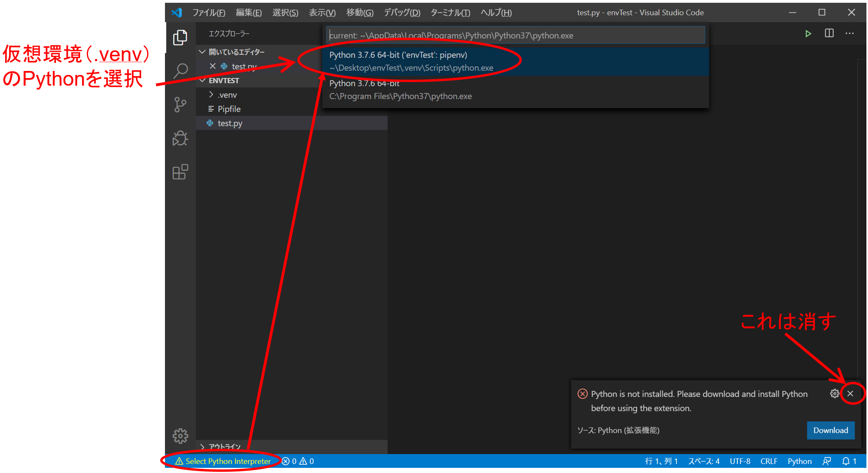
Task: Open the Extensions view icon
Action: click(x=180, y=172)
